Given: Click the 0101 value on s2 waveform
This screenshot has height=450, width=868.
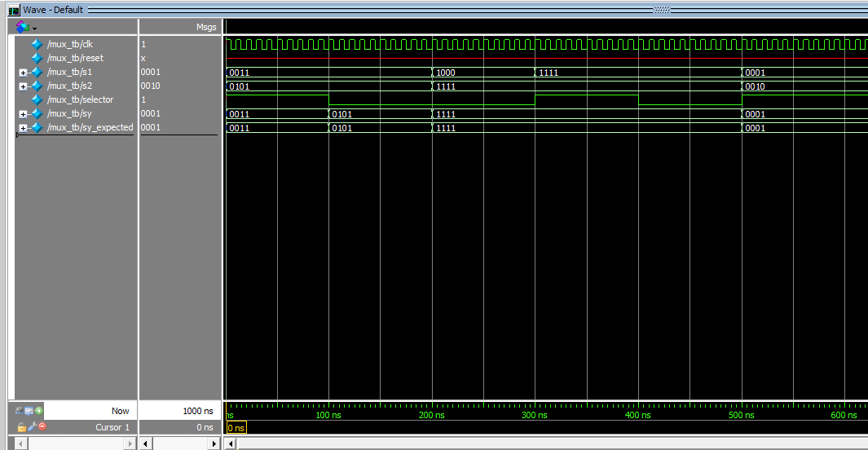Looking at the screenshot, I should 239,86.
